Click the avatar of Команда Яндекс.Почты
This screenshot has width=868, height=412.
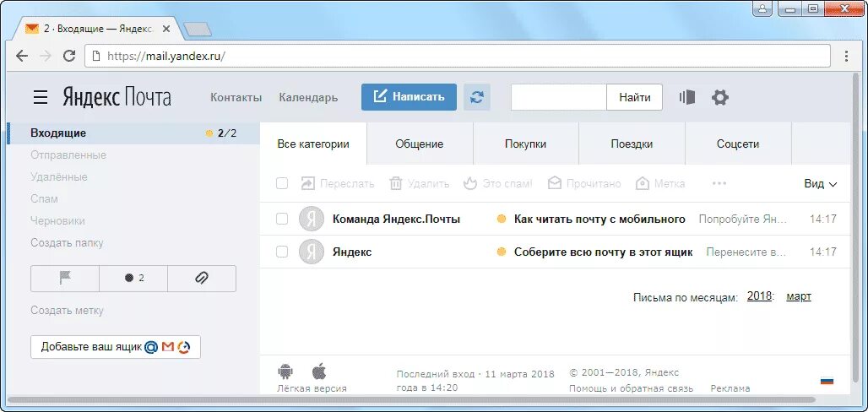311,219
